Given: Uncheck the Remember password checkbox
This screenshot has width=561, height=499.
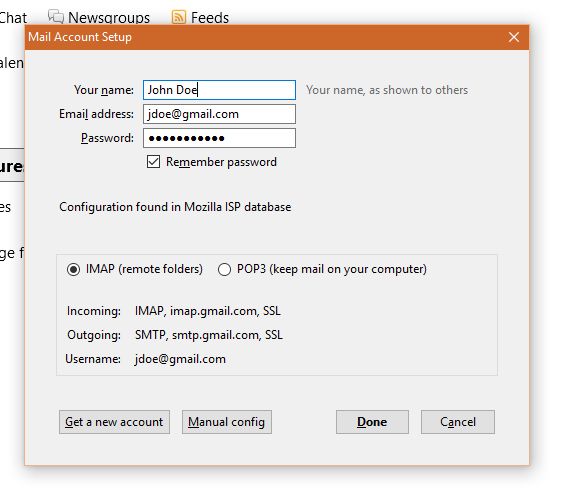Looking at the screenshot, I should [153, 162].
